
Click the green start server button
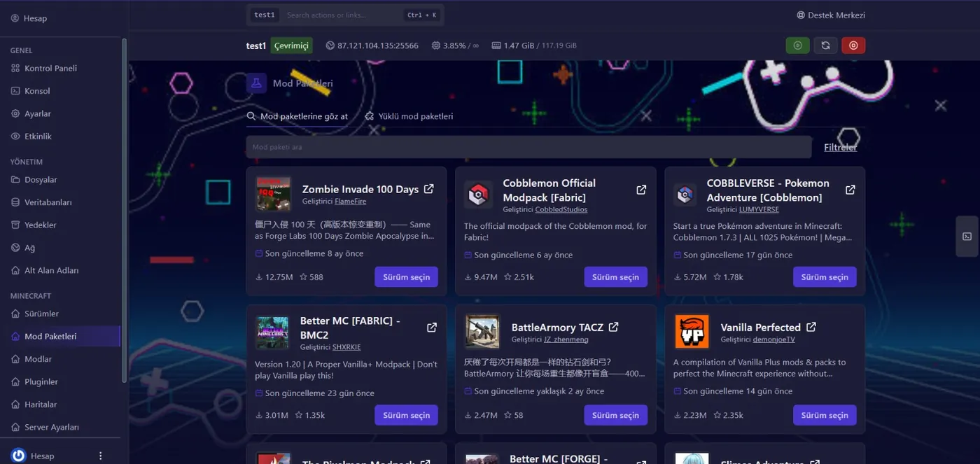click(x=797, y=45)
